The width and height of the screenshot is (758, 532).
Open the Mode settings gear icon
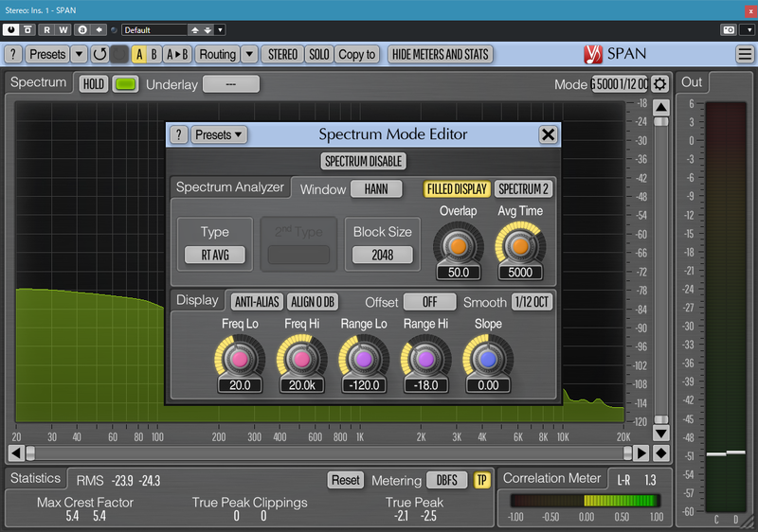[659, 84]
